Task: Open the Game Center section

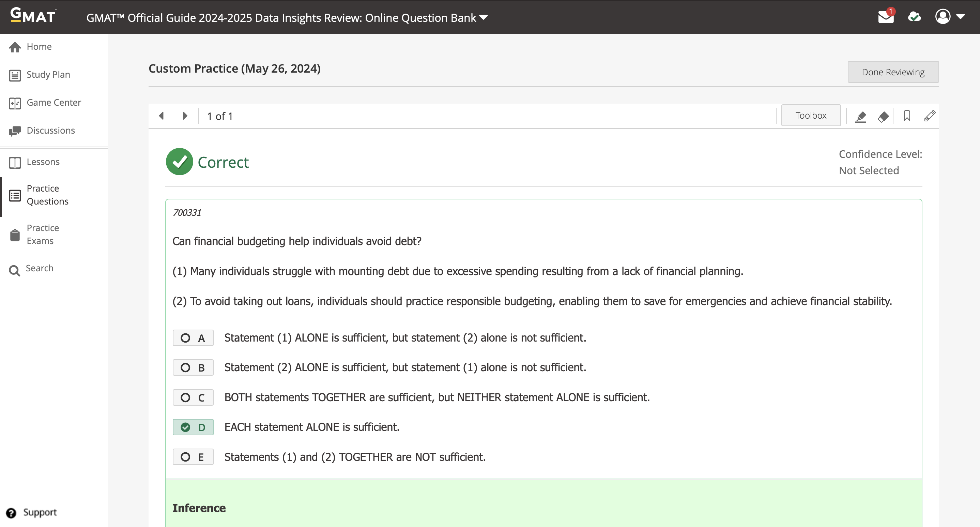Action: tap(53, 102)
